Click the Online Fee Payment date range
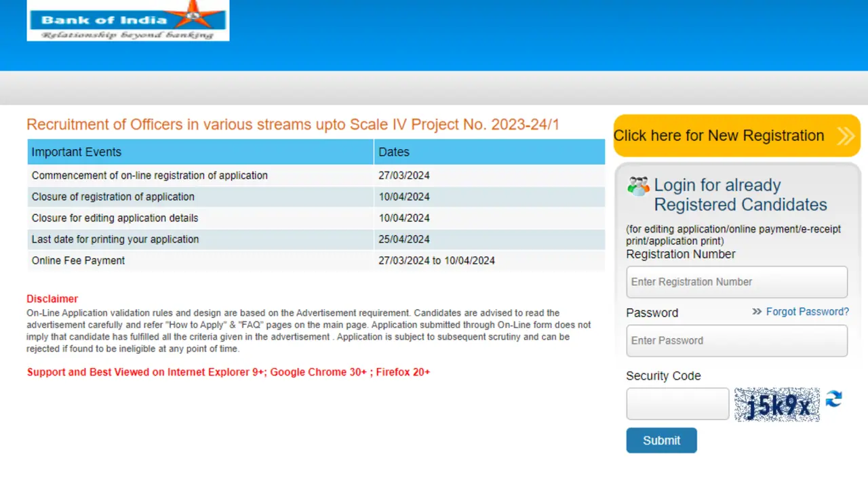The image size is (868, 488). pyautogui.click(x=437, y=260)
